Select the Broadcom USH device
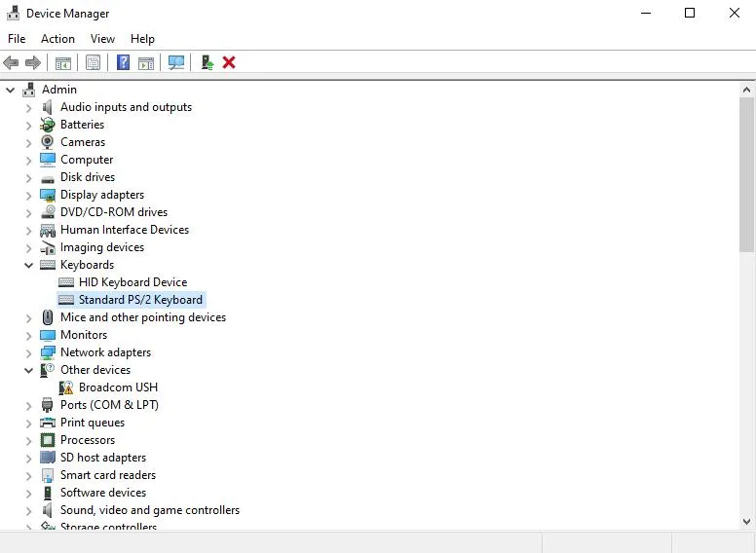Image resolution: width=756 pixels, height=553 pixels. click(118, 387)
